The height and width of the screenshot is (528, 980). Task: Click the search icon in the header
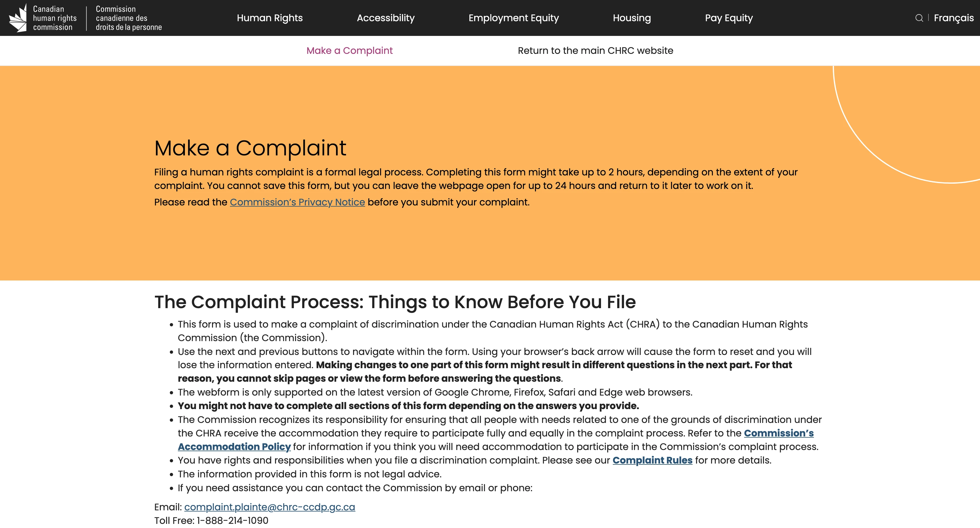[918, 18]
